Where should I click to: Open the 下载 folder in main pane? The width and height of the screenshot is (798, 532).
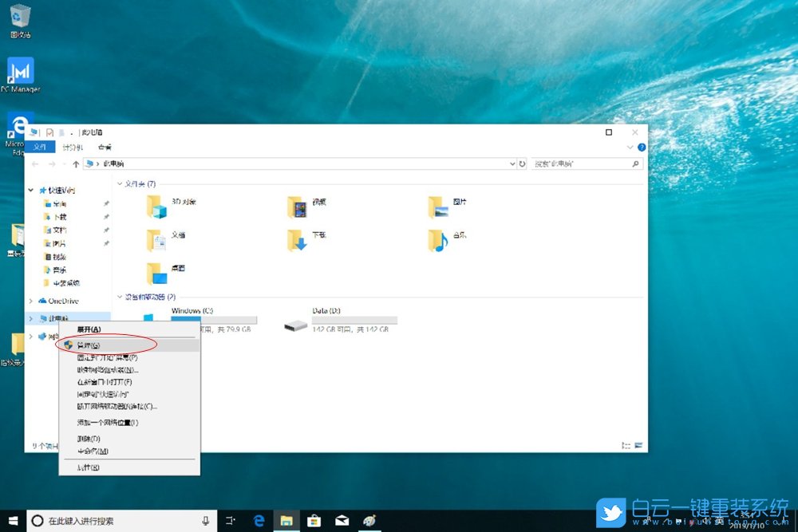click(x=299, y=239)
